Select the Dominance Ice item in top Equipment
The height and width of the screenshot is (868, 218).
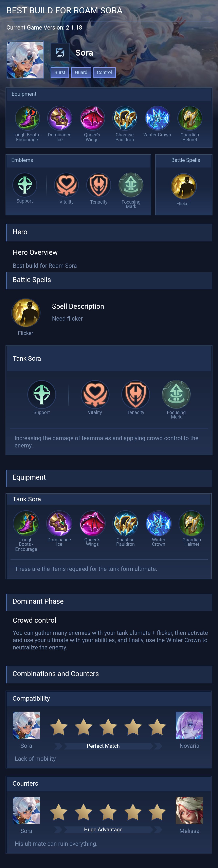pos(60,118)
